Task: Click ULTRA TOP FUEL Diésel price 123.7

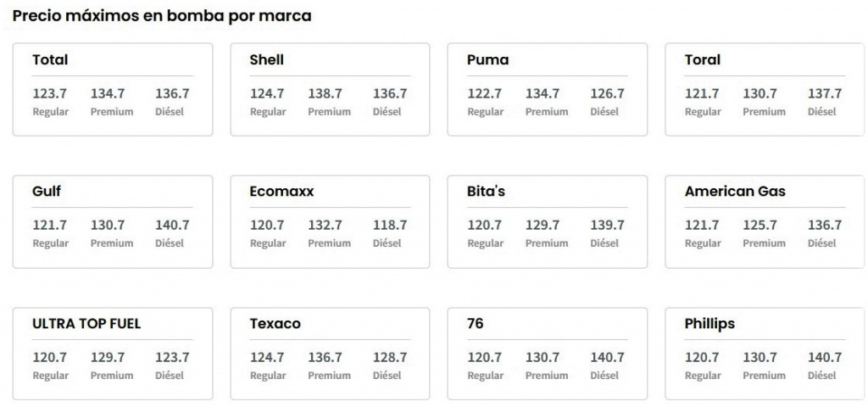Action: click(172, 358)
